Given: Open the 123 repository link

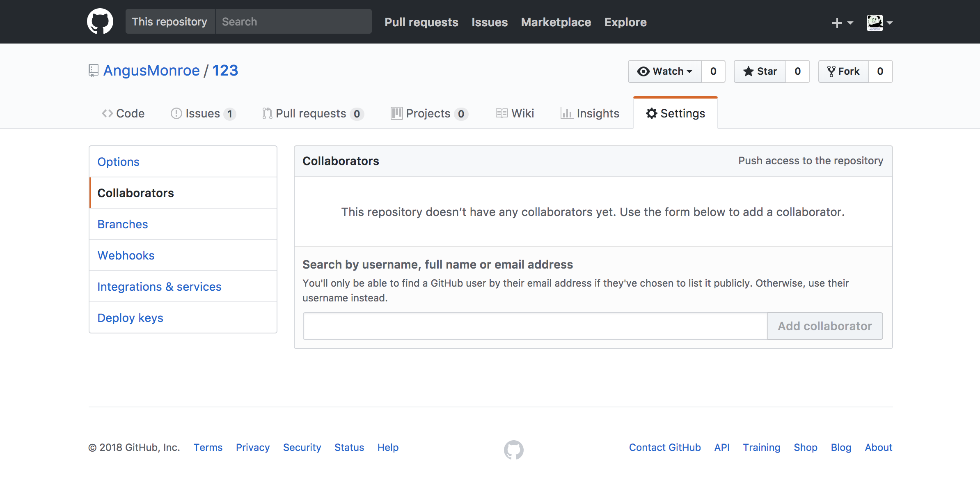Looking at the screenshot, I should point(225,71).
